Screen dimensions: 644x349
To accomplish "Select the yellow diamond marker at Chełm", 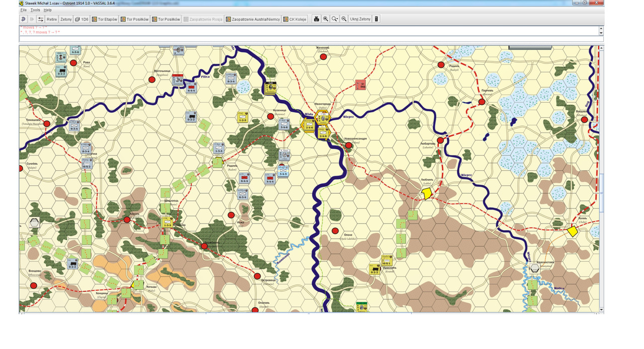I will [x=572, y=231].
